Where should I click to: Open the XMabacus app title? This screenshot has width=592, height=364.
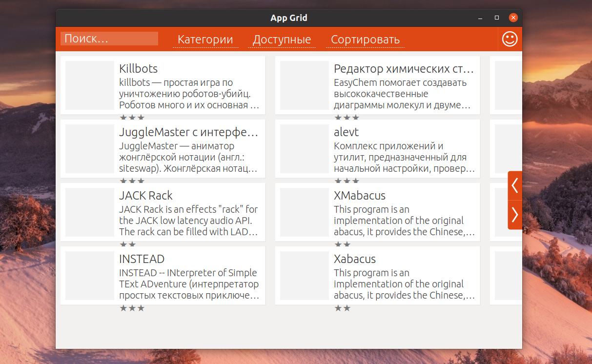click(x=360, y=196)
